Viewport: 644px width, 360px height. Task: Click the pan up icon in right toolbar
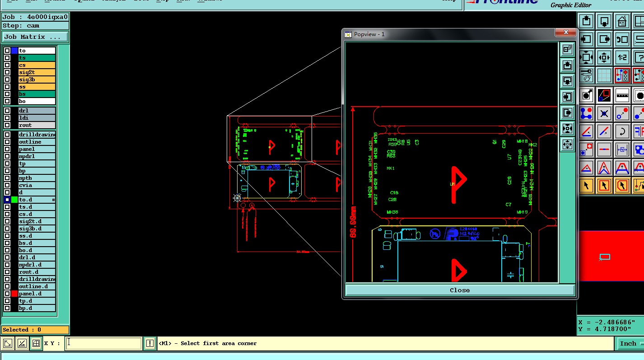click(586, 21)
